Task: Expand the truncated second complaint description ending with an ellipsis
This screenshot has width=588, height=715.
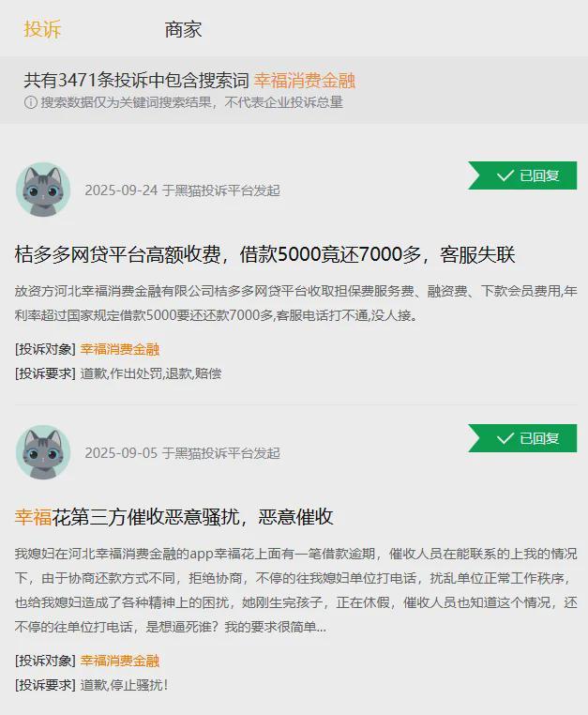Action: pos(295,590)
